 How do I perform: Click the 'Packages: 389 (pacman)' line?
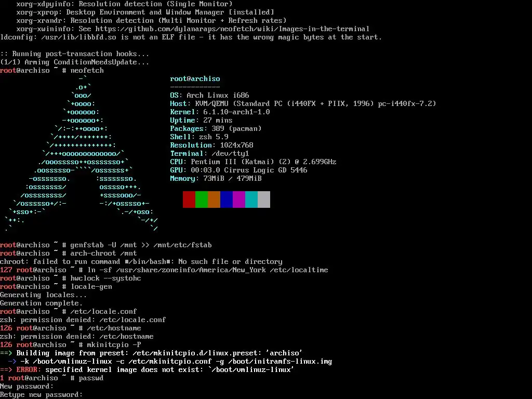coord(216,129)
